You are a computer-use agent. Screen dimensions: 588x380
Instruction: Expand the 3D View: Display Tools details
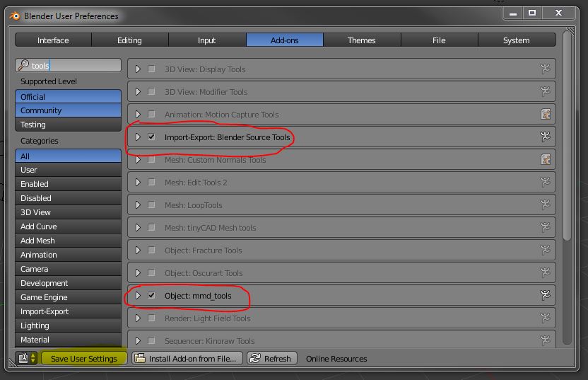tap(138, 69)
